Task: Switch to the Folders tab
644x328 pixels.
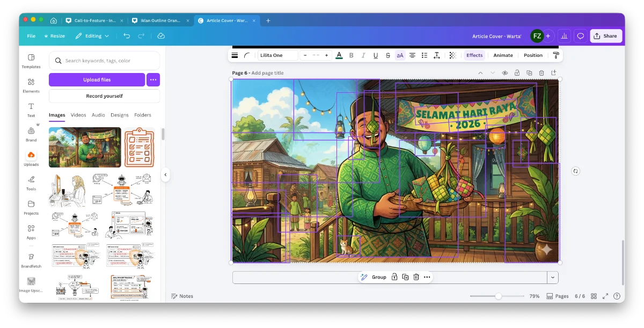Action: [x=143, y=115]
